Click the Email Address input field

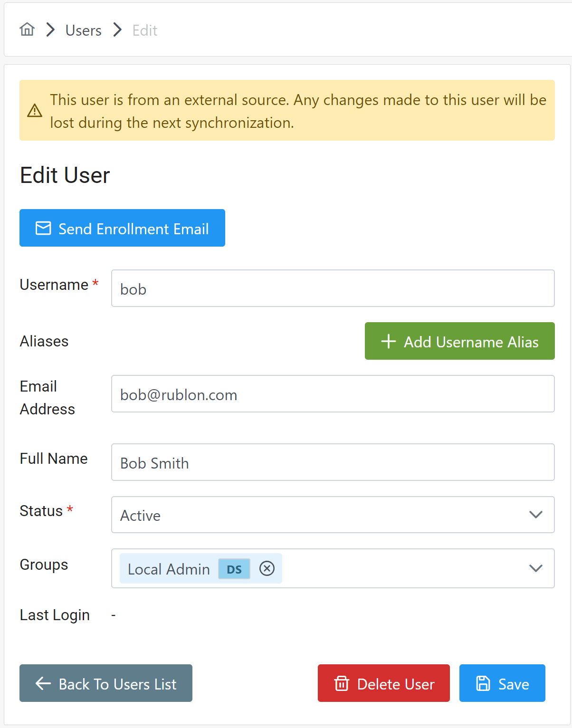pyautogui.click(x=333, y=394)
